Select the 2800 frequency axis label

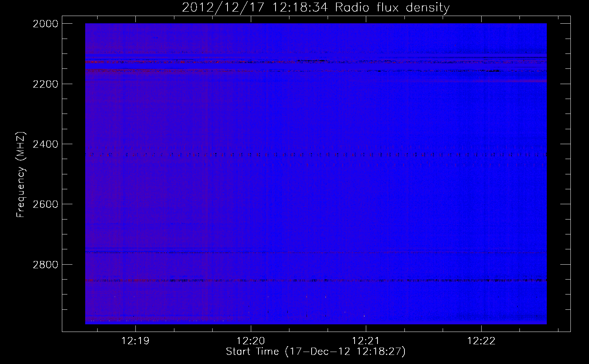46,264
